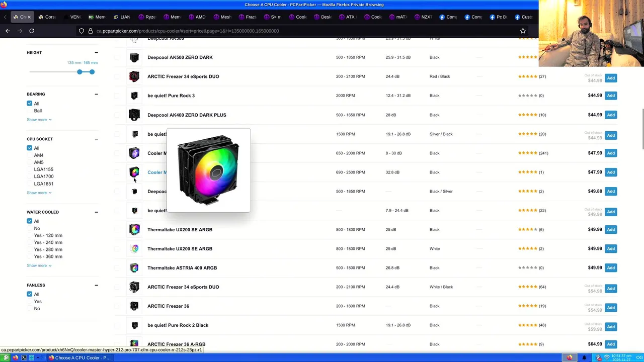Switch to the AMD browser tab
Image resolution: width=644 pixels, height=362 pixels.
coord(198,17)
